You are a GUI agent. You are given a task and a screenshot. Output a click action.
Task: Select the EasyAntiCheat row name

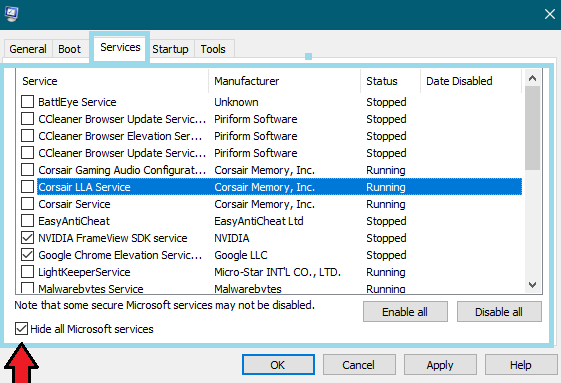[x=74, y=221]
